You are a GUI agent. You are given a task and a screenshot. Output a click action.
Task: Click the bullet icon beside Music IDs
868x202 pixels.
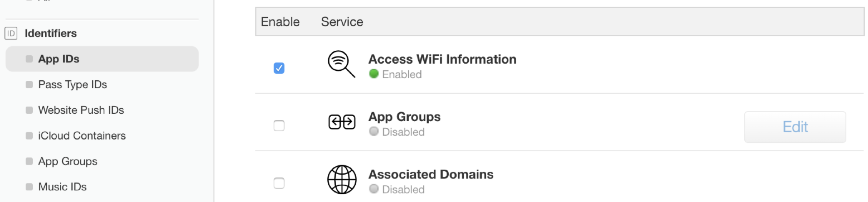click(x=29, y=187)
